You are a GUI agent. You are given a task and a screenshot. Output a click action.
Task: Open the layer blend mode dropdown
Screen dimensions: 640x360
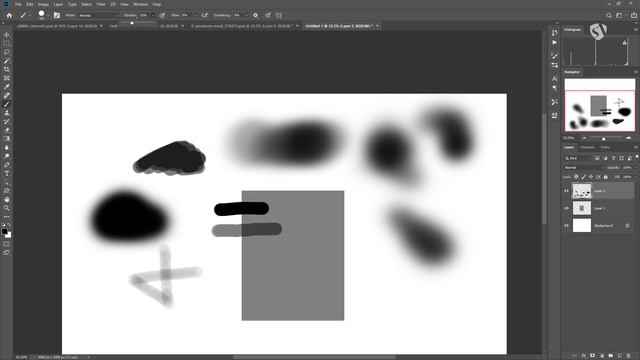[x=584, y=167]
